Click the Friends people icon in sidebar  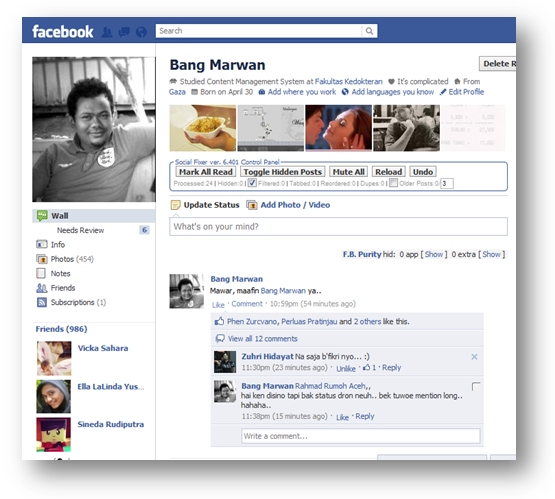coord(41,288)
